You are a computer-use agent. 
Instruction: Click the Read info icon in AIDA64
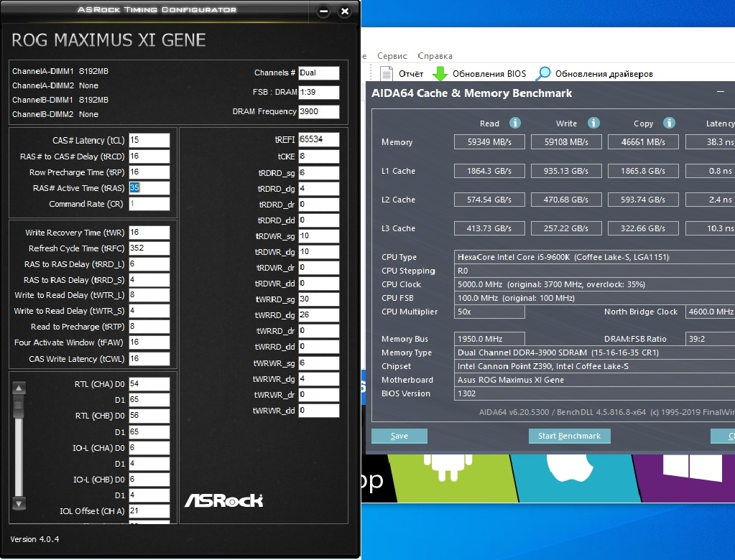(x=514, y=123)
